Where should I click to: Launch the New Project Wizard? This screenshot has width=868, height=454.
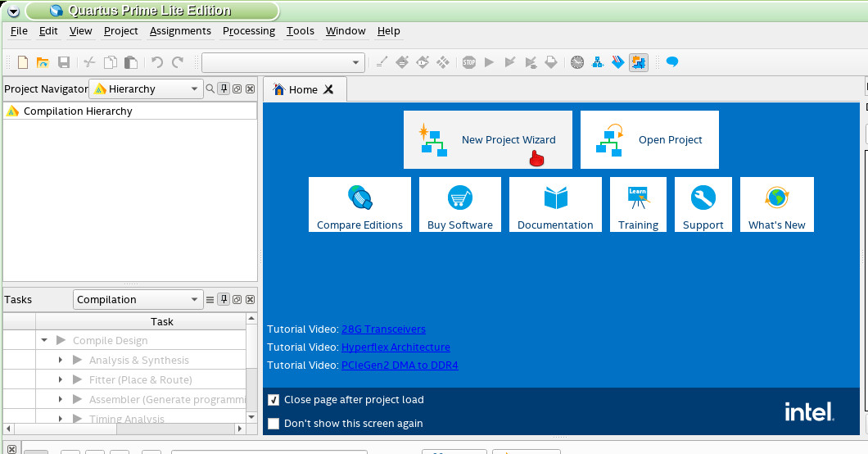point(488,140)
